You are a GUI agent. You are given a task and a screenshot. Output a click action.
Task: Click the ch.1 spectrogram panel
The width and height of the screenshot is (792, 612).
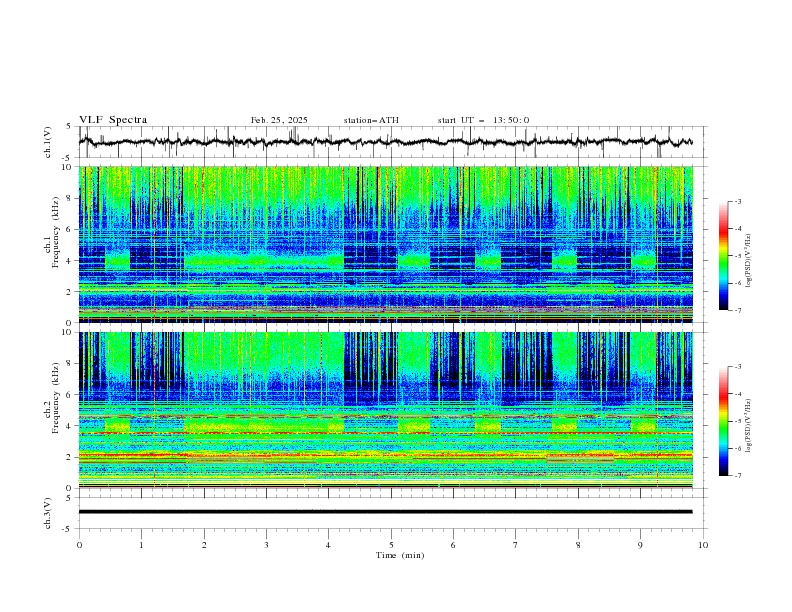pyautogui.click(x=386, y=244)
